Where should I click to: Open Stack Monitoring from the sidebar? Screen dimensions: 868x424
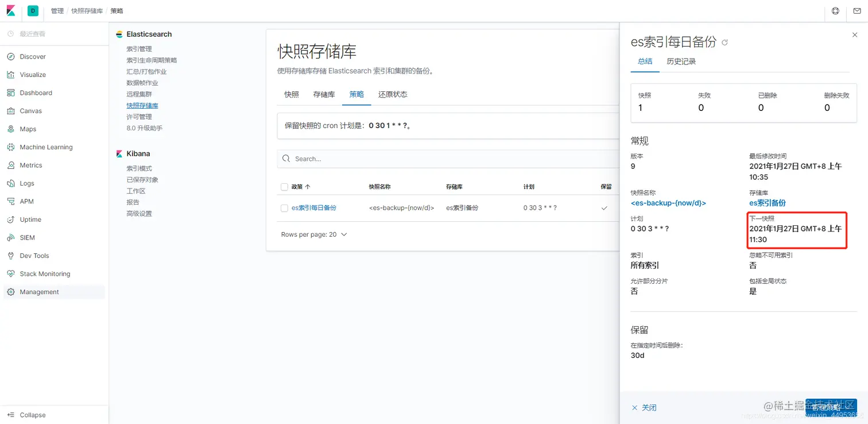click(45, 274)
